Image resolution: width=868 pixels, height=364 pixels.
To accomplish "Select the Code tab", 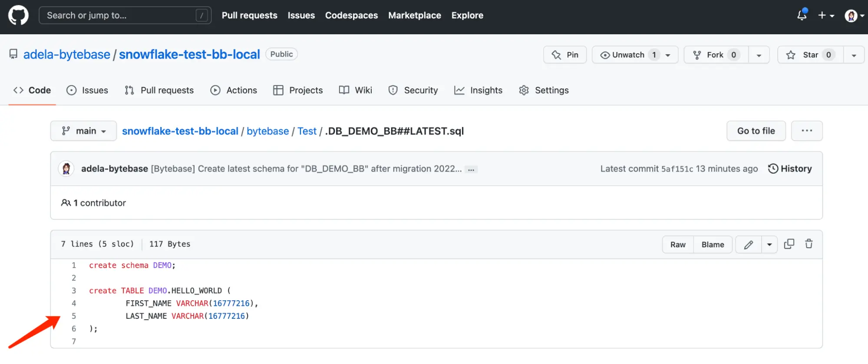I will click(x=32, y=90).
